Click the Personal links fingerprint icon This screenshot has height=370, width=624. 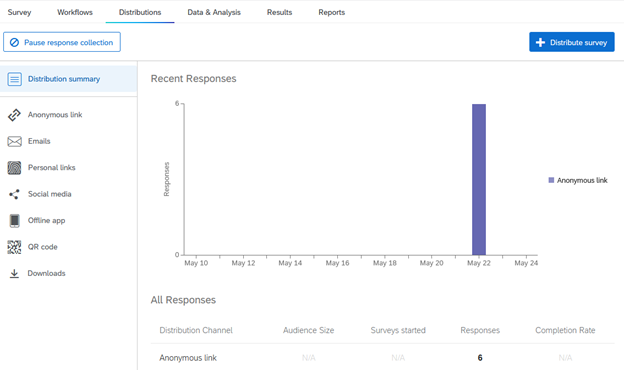coord(14,168)
